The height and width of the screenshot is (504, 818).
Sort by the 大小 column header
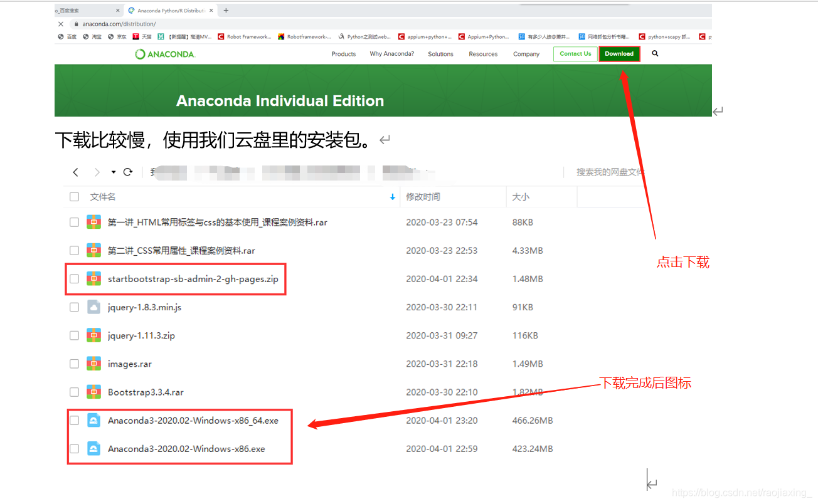[x=521, y=197]
